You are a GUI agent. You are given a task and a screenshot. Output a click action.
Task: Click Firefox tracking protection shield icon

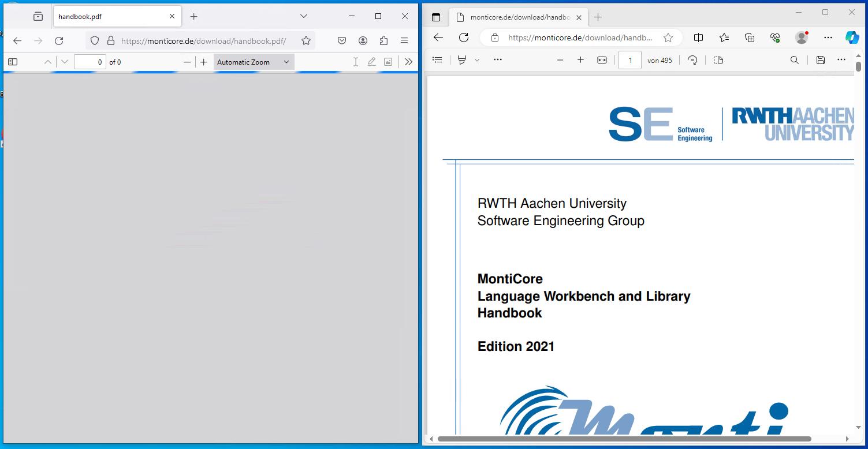[95, 40]
